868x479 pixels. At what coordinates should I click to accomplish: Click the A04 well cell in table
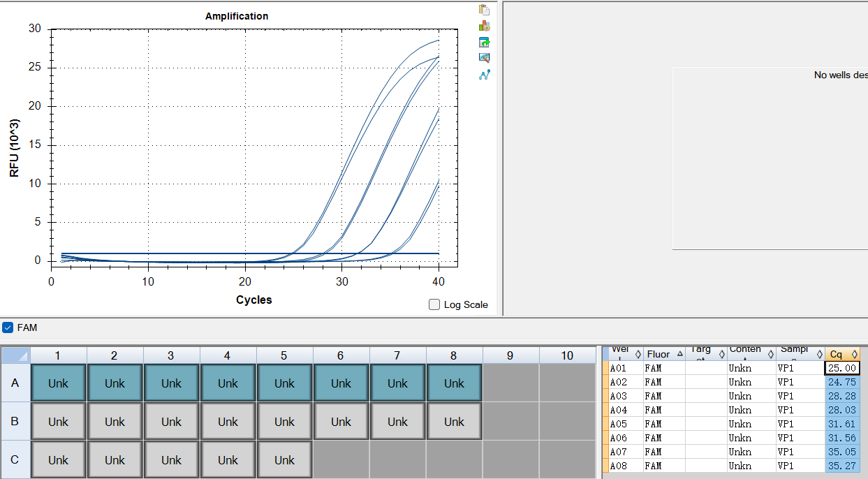pos(626,410)
